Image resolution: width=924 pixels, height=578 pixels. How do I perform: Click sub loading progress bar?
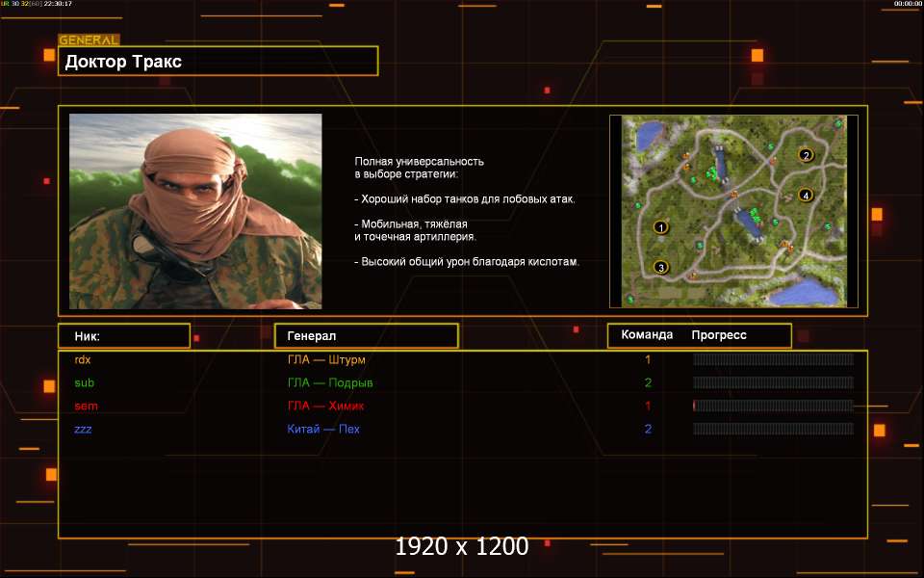point(773,382)
